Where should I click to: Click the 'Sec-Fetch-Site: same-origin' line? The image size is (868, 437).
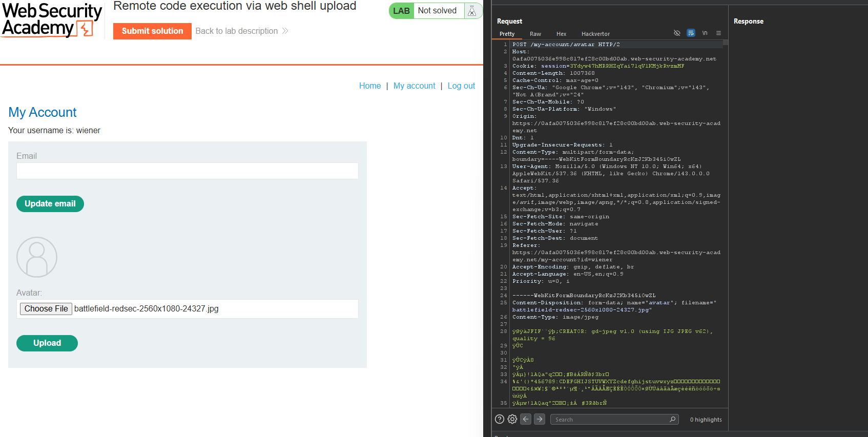pos(561,217)
